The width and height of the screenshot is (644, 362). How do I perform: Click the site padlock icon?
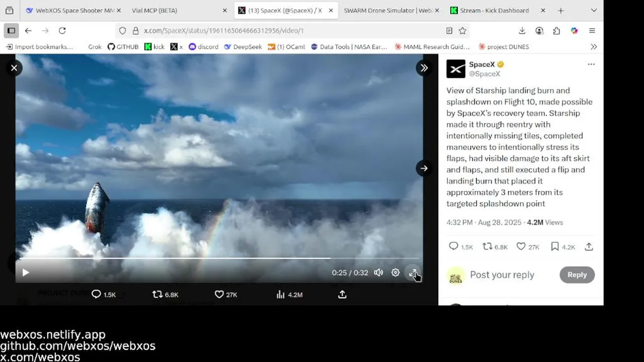pos(135,31)
